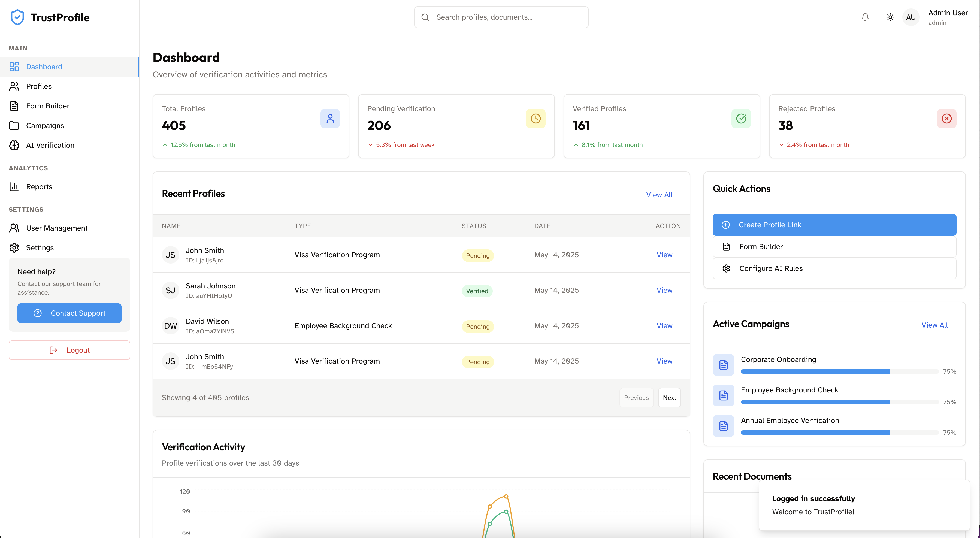
Task: View Sarah Johnson's profile
Action: pyautogui.click(x=664, y=290)
